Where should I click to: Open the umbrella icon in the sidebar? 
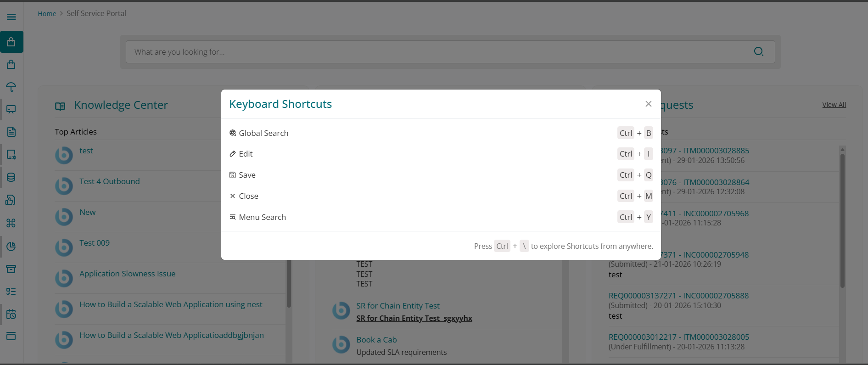pyautogui.click(x=11, y=87)
